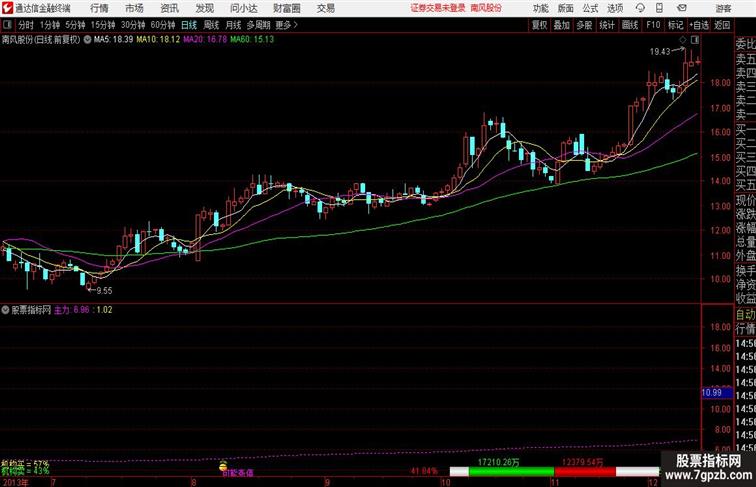Click the 游客 user label
The height and width of the screenshot is (487, 756).
tap(723, 8)
